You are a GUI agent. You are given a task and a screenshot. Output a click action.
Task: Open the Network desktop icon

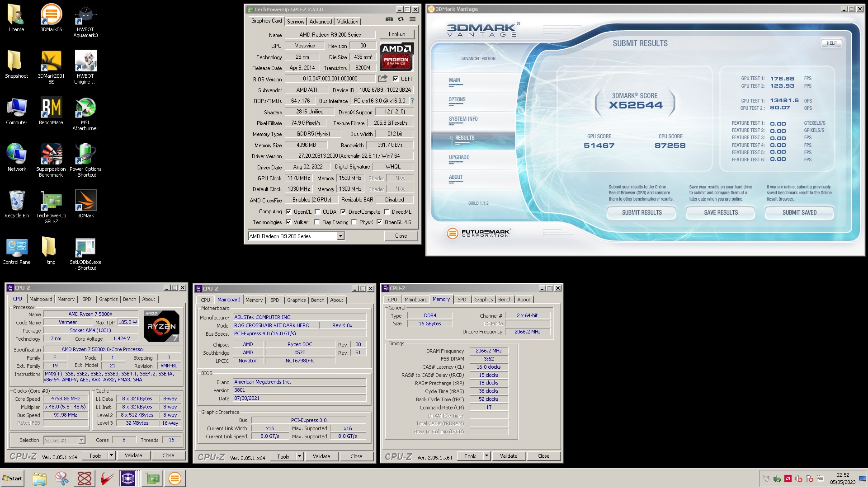(x=17, y=158)
